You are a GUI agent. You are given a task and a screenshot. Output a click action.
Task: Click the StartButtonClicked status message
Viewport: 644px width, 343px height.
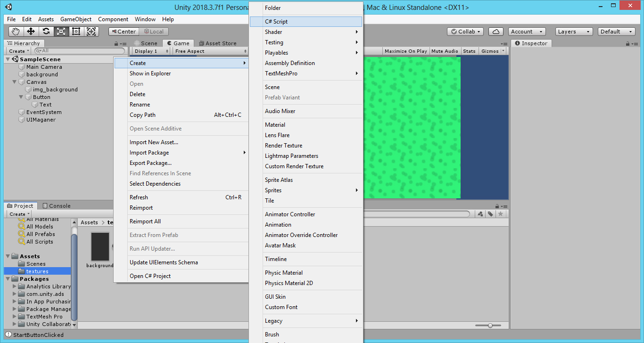pyautogui.click(x=38, y=335)
